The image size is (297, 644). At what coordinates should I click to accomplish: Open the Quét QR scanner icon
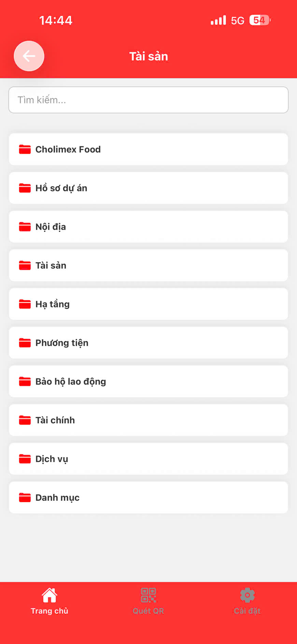(x=148, y=595)
